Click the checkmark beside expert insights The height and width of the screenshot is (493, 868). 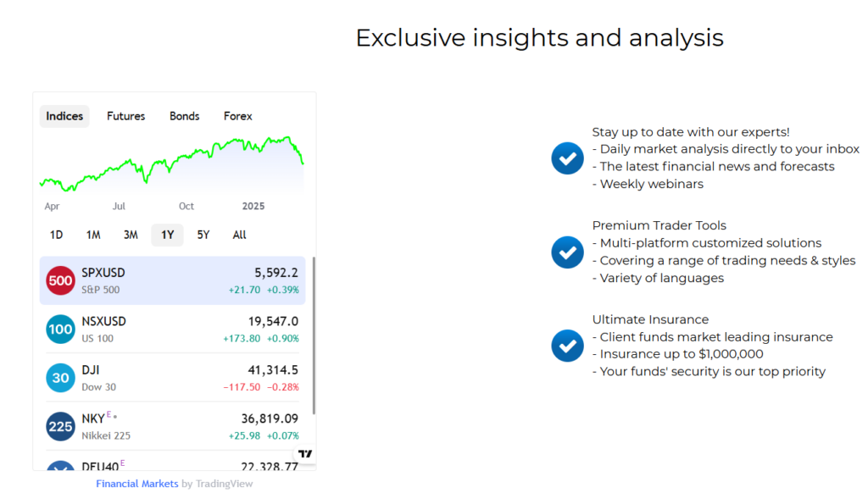coord(567,158)
